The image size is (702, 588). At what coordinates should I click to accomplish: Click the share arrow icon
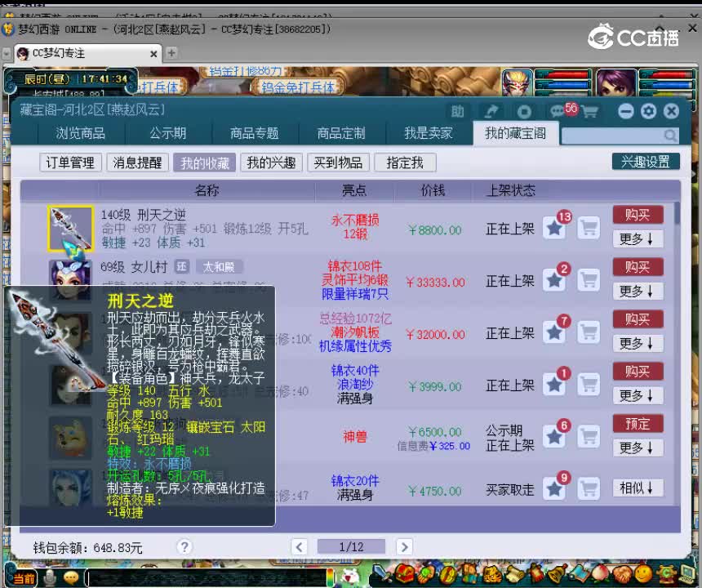(x=491, y=112)
